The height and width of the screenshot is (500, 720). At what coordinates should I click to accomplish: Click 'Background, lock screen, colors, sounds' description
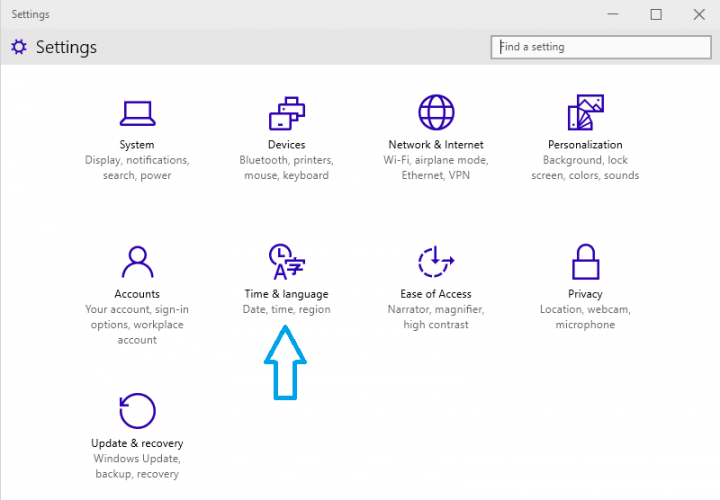[x=585, y=168]
